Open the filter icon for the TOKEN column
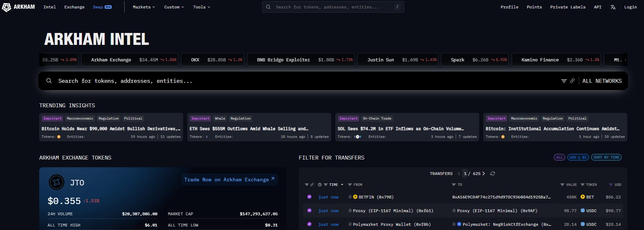Image resolution: width=644 pixels, height=230 pixels. click(582, 185)
